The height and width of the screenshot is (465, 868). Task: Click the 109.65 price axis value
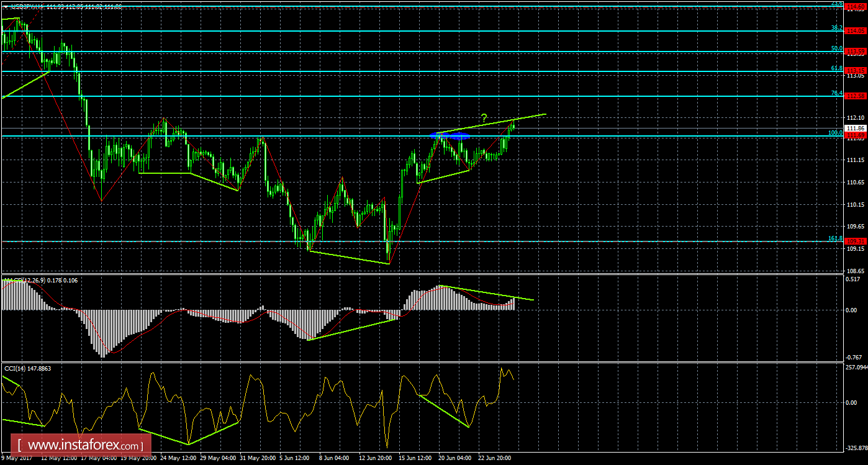tap(856, 227)
